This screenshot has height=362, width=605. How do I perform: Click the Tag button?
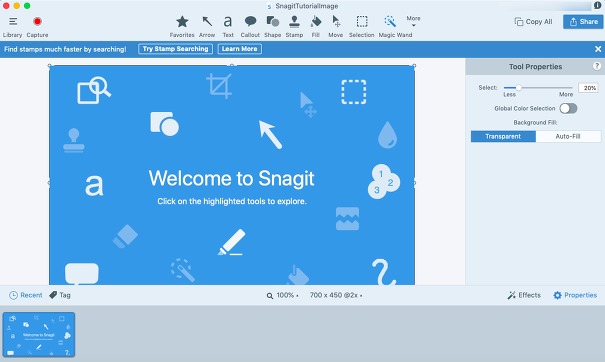[x=60, y=295]
